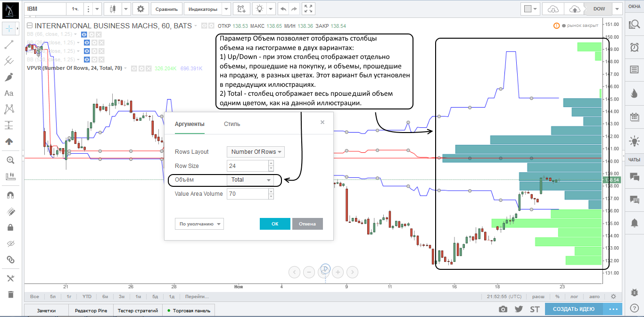Hide the BB (66, close, 1.25) indicator
This screenshot has height=317, width=644.
pyautogui.click(x=84, y=34)
